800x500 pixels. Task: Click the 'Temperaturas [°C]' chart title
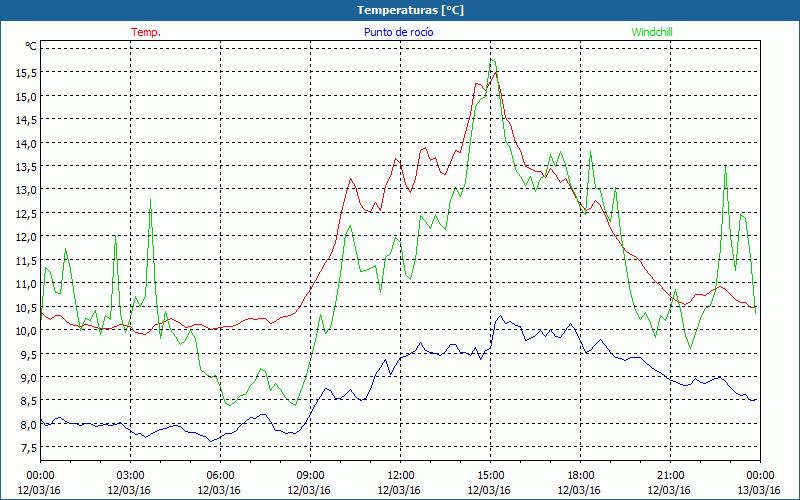410,10
